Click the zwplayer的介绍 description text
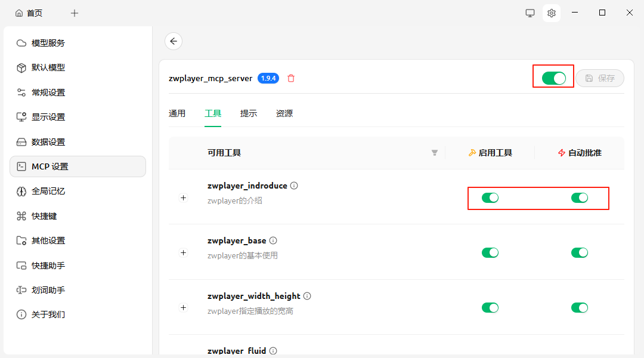This screenshot has height=358, width=644. pos(234,200)
